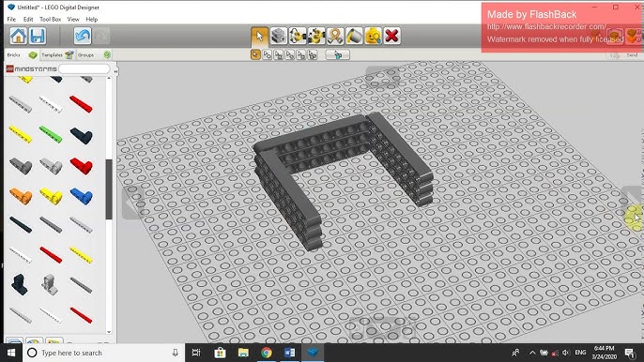Click the palette scroll up arrow
The height and width of the screenshot is (362, 644).
[x=109, y=79]
